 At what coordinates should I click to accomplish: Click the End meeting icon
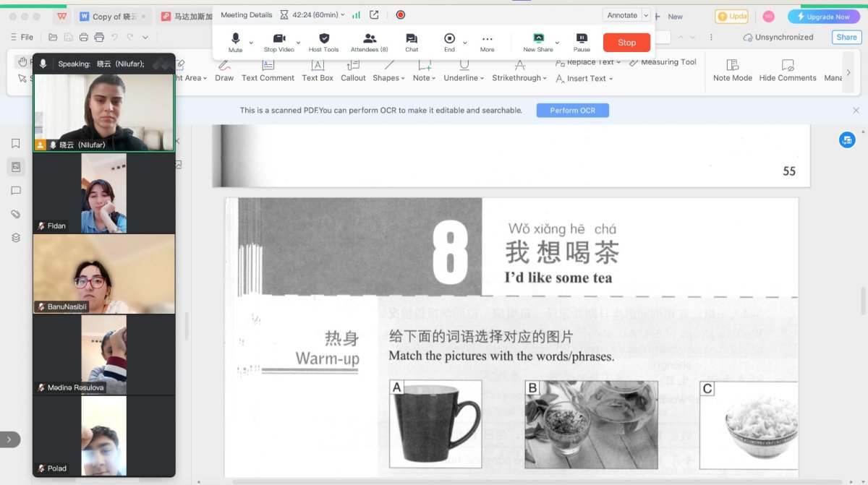(x=449, y=38)
